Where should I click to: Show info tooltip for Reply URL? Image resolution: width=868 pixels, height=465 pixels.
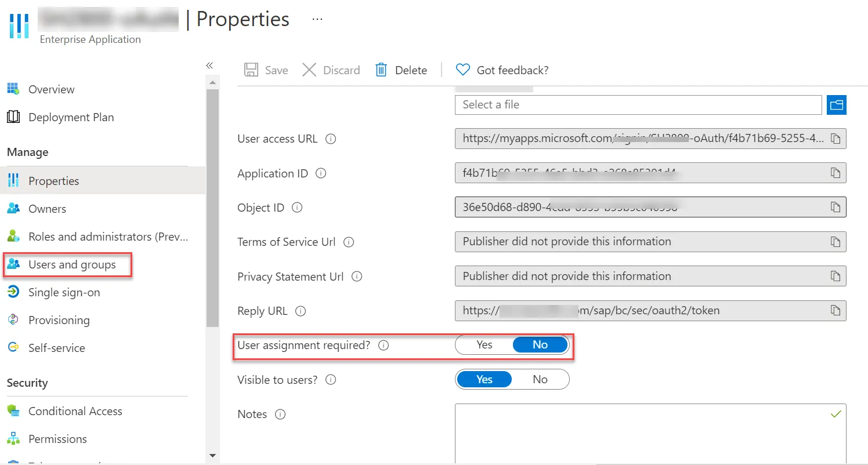point(301,311)
